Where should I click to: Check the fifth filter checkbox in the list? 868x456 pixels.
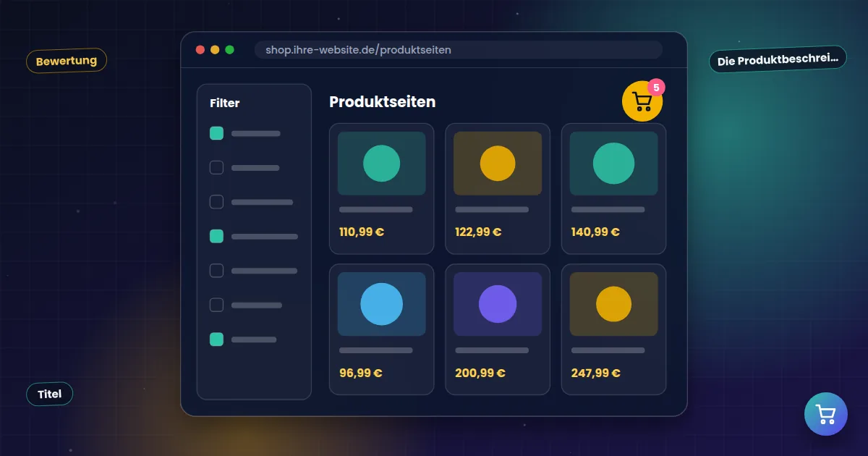tap(216, 271)
